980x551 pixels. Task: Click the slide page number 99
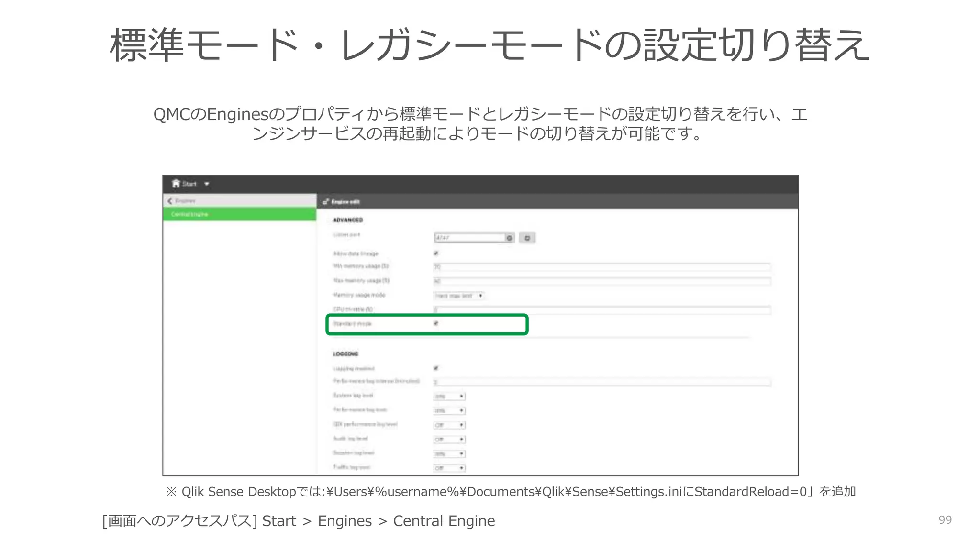(x=945, y=520)
